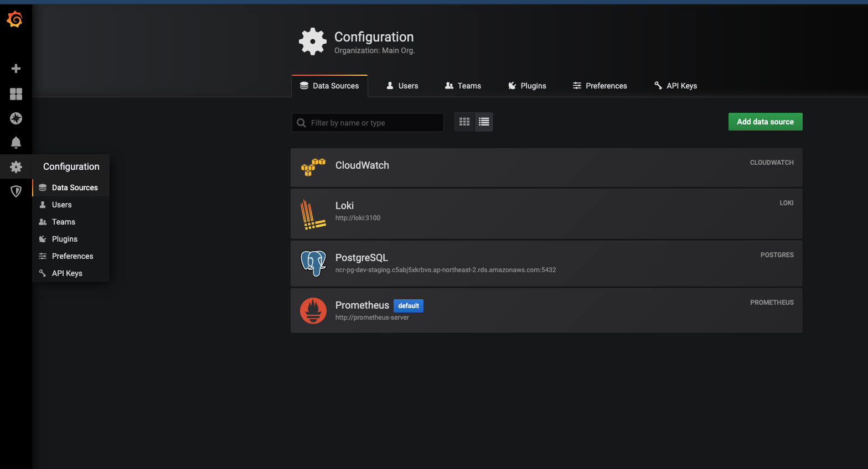Click the PROMETHEUS type label

point(772,303)
